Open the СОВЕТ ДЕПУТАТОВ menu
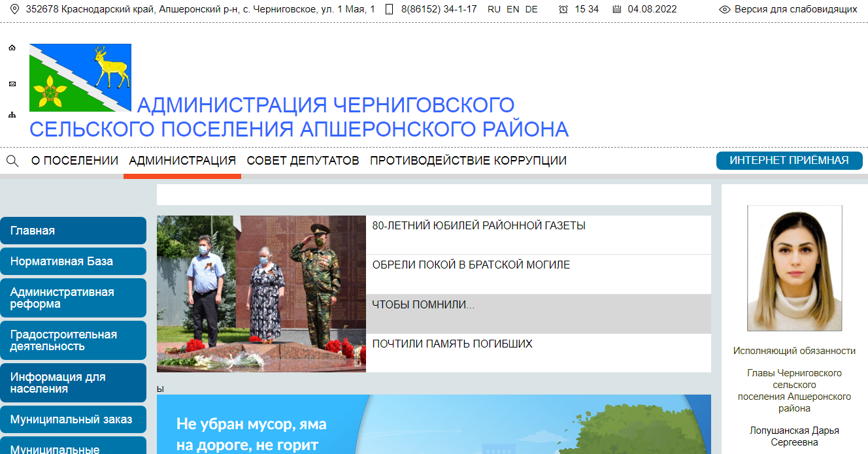The height and width of the screenshot is (454, 868). 303,161
